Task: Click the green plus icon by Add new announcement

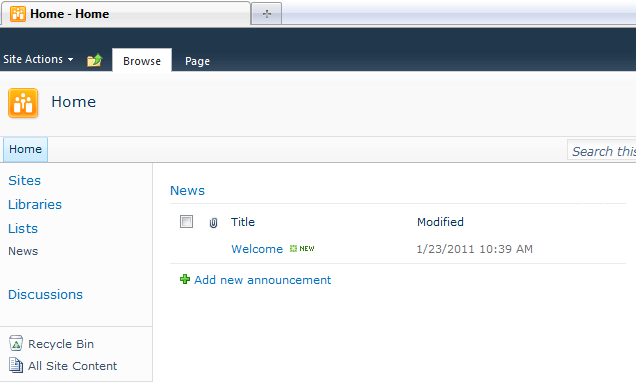Action: tap(185, 279)
